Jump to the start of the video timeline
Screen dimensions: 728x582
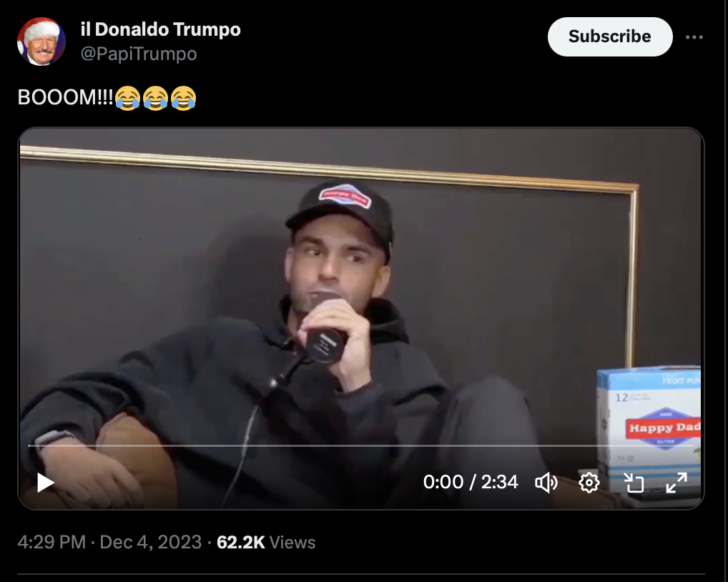point(30,445)
